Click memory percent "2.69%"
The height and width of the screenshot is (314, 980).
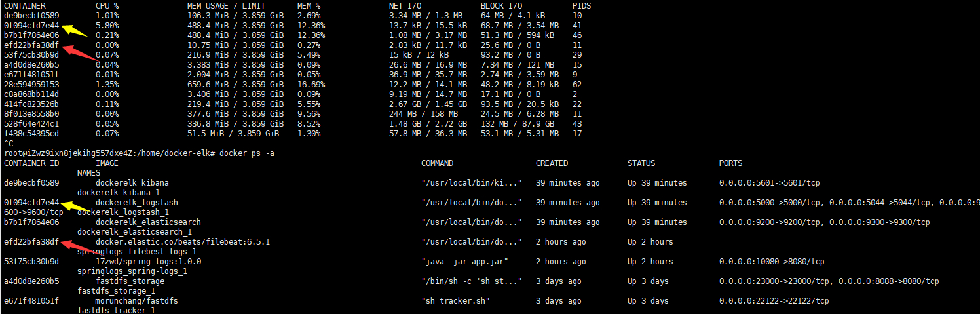pos(309,15)
